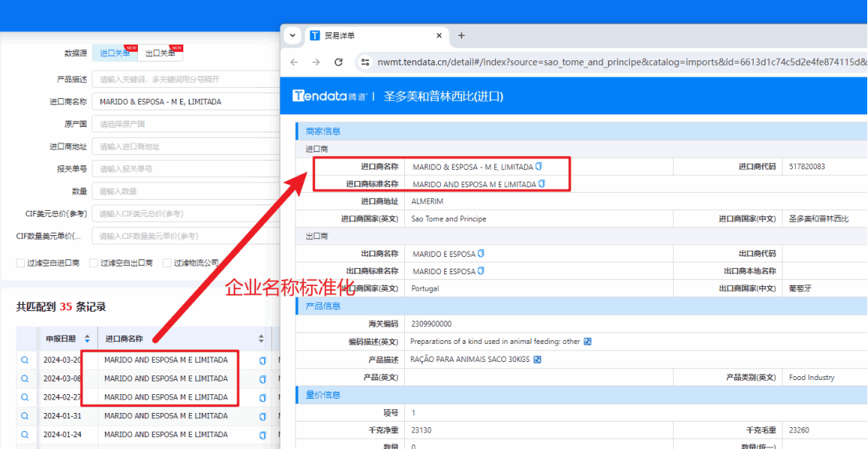
Task: Click translate icon next to 编码描述 text
Action: (x=588, y=342)
